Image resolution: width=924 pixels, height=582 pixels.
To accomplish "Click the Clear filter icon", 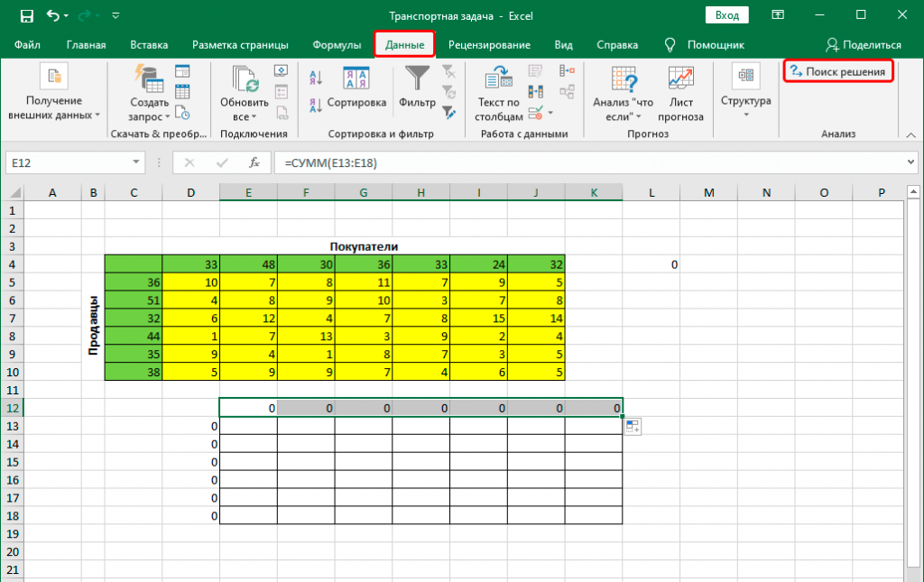I will point(449,72).
